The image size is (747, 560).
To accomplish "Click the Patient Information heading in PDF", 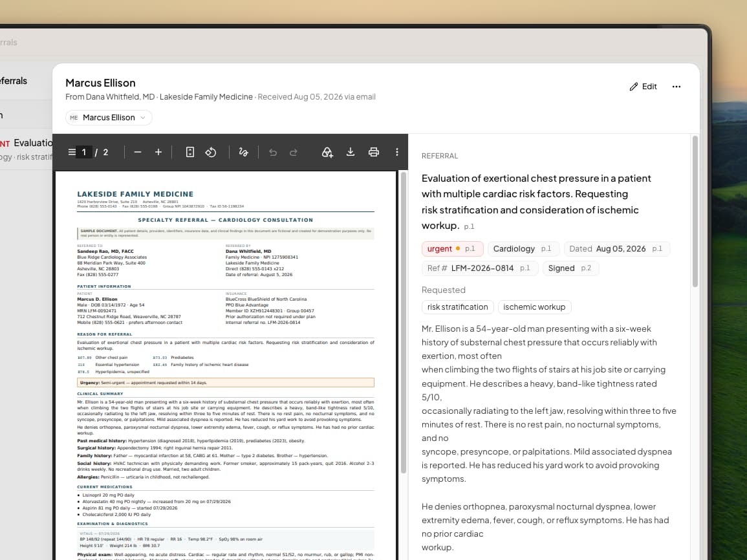I will 104,286.
